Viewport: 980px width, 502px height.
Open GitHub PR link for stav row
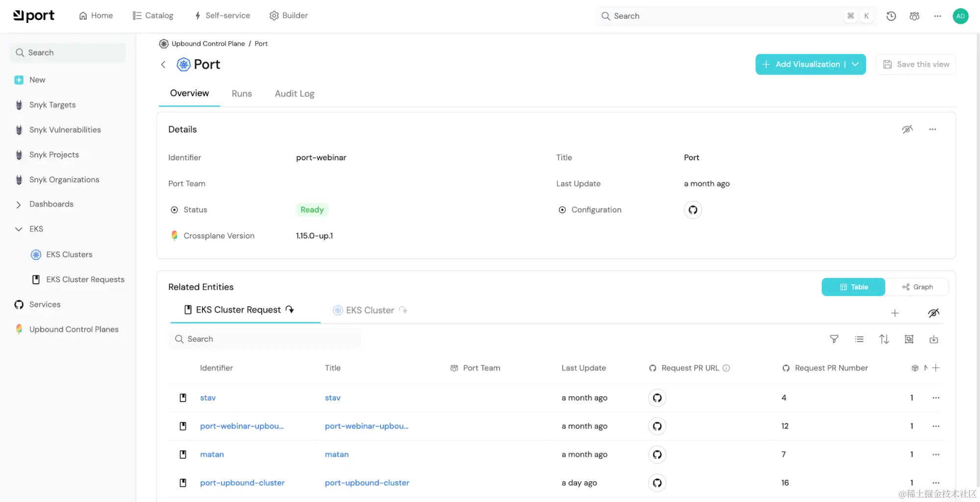(x=657, y=398)
